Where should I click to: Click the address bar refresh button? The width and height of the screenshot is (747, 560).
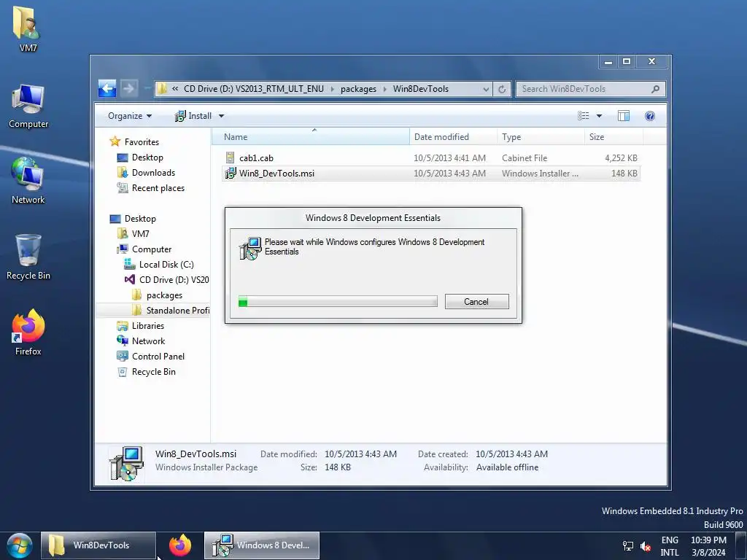[502, 89]
